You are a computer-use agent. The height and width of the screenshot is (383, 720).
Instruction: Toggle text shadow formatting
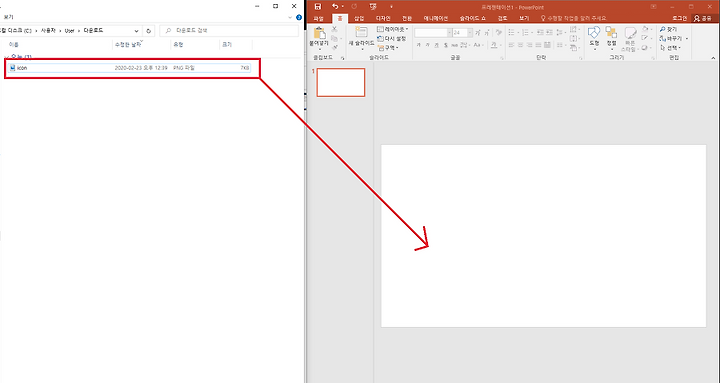click(445, 45)
